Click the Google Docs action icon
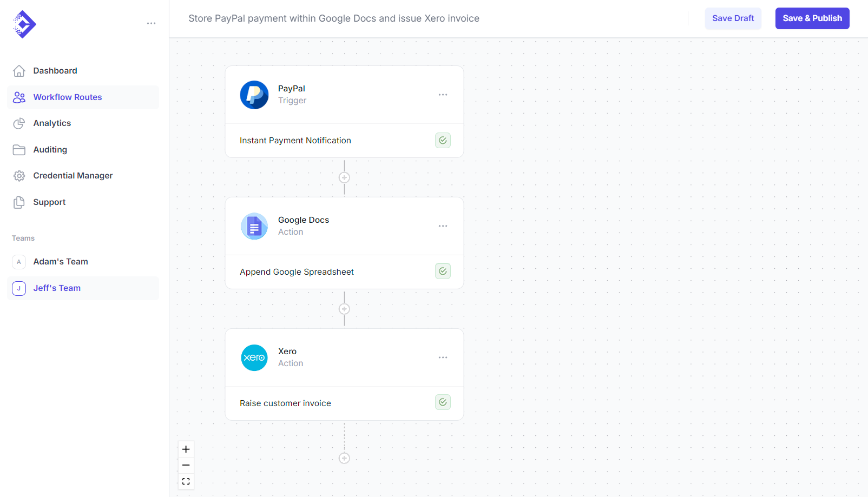The image size is (868, 497). [254, 226]
